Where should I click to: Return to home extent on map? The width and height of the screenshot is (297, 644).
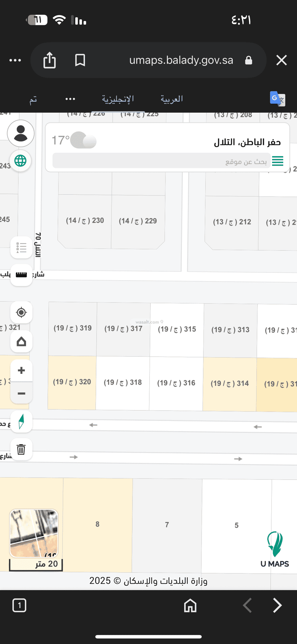click(21, 342)
